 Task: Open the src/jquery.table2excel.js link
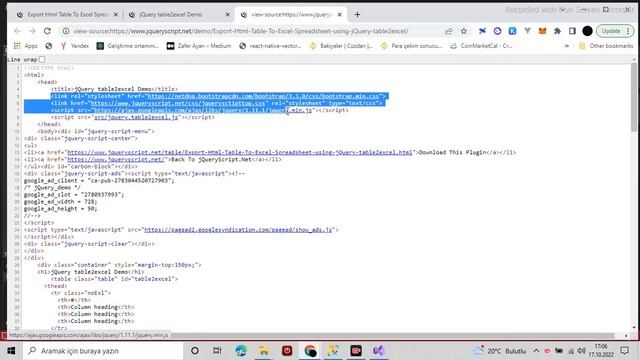click(x=136, y=117)
